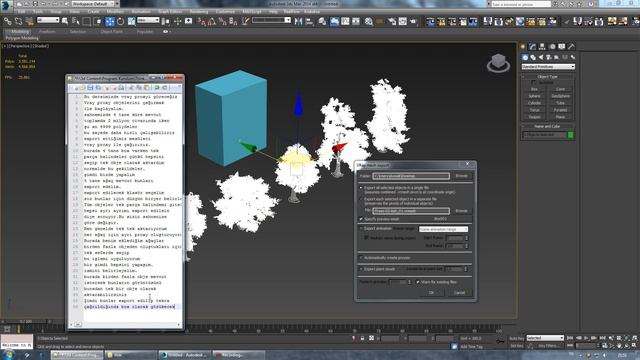Click the Unlink Selection tool
Screen dimensions: 640x360
(x=18, y=21)
